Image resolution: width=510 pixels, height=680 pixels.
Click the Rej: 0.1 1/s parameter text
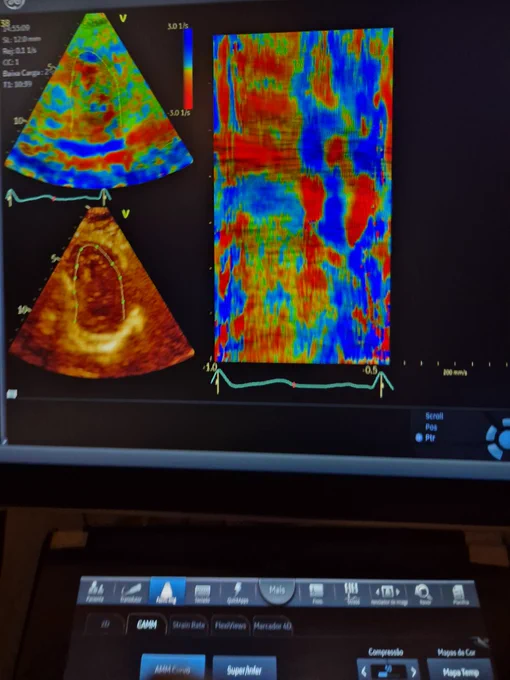(20, 51)
